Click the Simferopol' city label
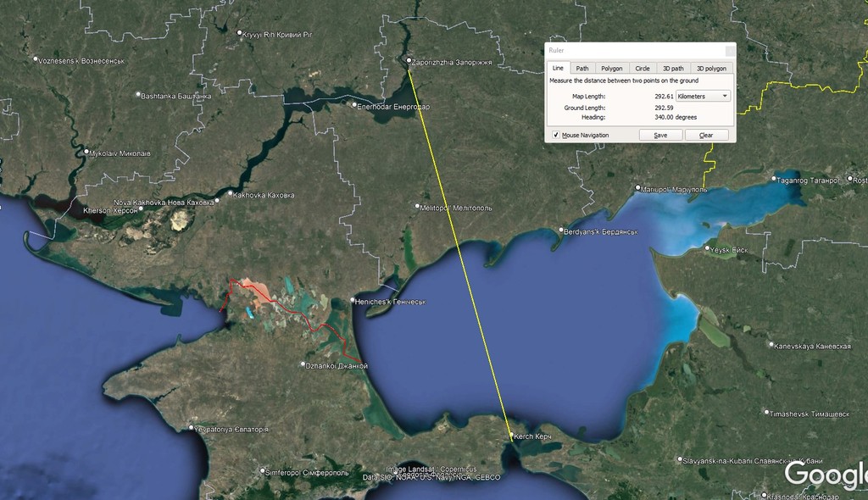868x500 pixels. click(x=307, y=473)
